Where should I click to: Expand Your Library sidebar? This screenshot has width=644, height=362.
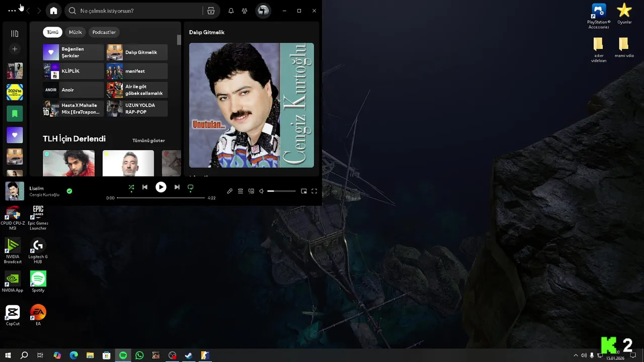[x=15, y=34]
